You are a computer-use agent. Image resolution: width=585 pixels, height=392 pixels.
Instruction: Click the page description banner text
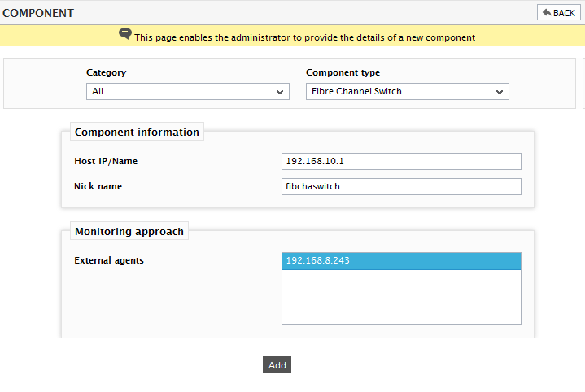coord(305,37)
